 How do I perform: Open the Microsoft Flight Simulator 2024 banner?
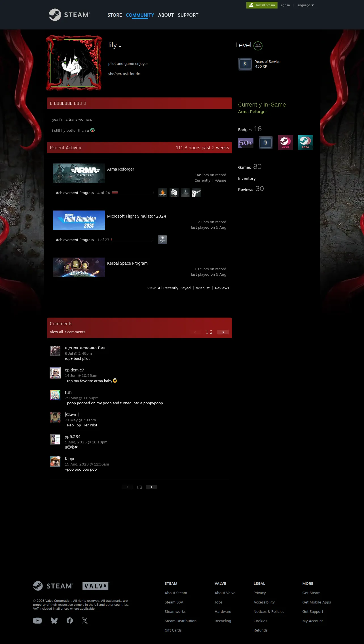79,220
